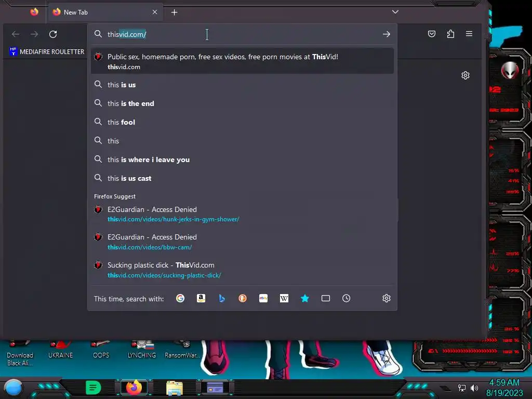
Task: Search bookmarks with the star icon
Action: coord(304,298)
